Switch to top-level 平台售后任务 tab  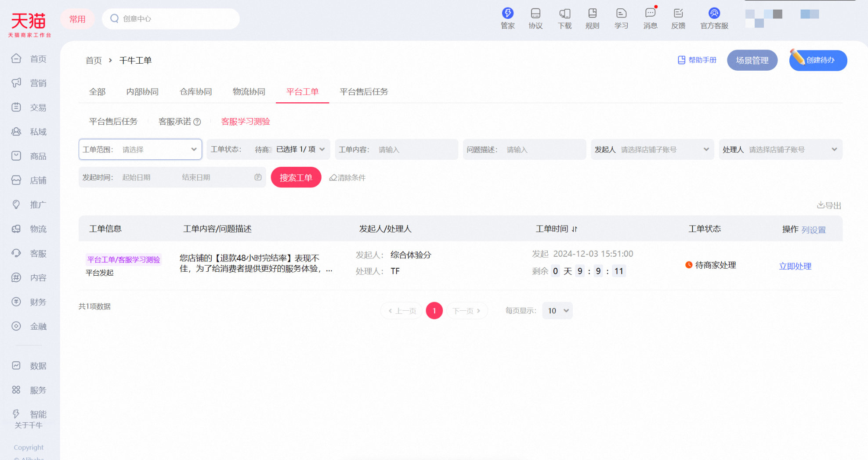pos(364,92)
